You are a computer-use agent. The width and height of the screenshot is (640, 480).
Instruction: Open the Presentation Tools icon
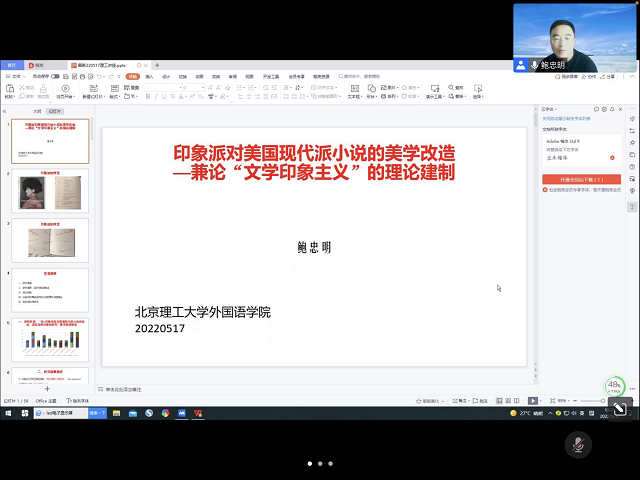coord(435,88)
